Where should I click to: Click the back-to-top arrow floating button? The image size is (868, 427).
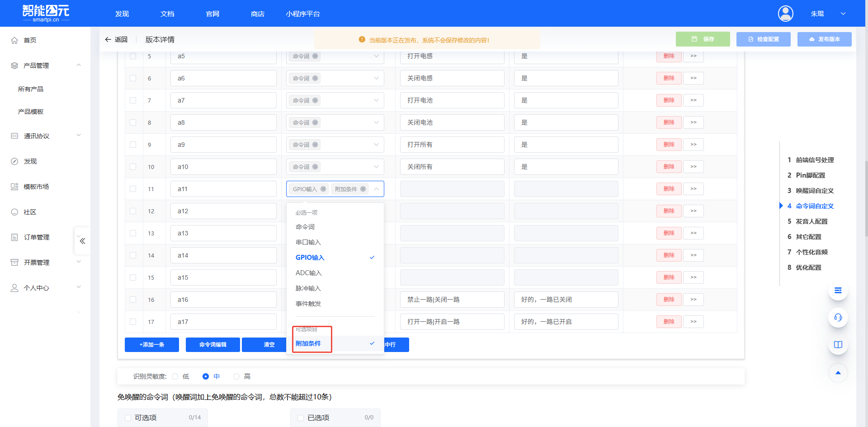pyautogui.click(x=838, y=373)
